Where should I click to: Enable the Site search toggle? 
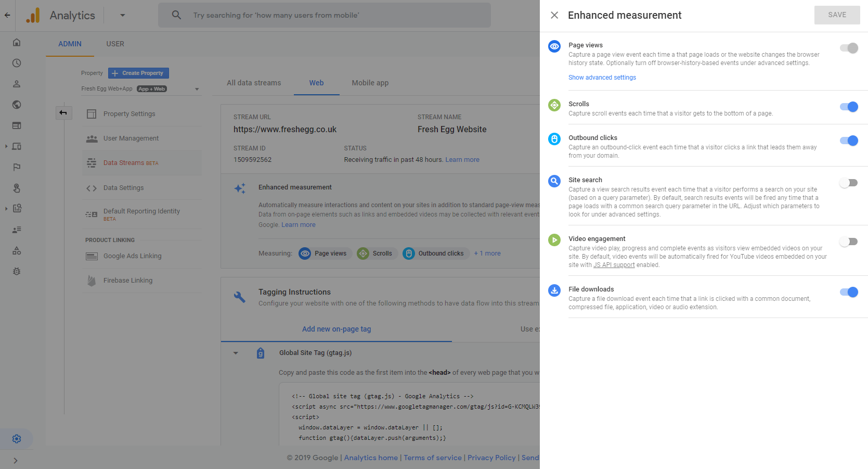pyautogui.click(x=849, y=183)
